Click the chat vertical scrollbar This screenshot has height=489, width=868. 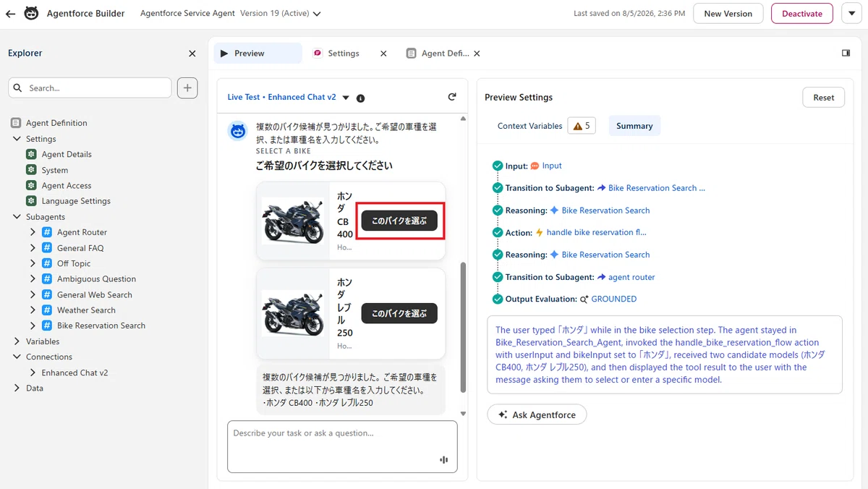[x=463, y=328]
